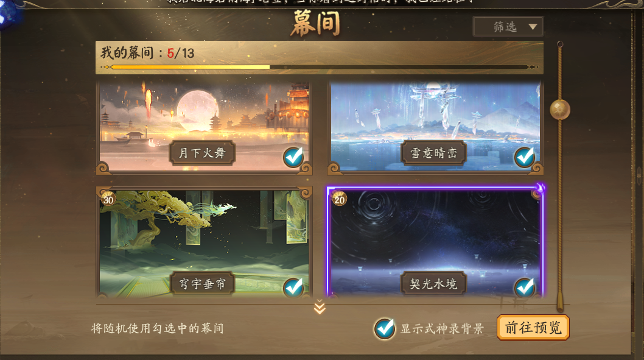Viewport: 644px width, 360px height.
Task: Click the 我的幕间 progress bar
Action: coord(320,66)
